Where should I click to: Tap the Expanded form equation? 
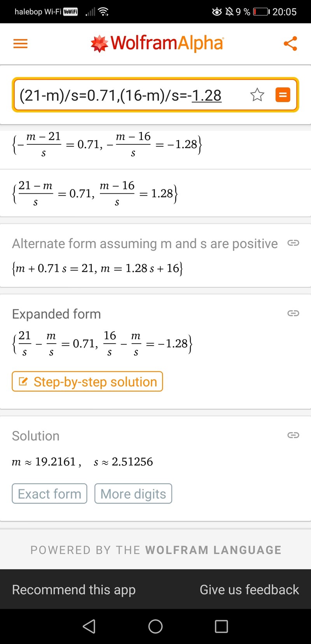pos(102,343)
